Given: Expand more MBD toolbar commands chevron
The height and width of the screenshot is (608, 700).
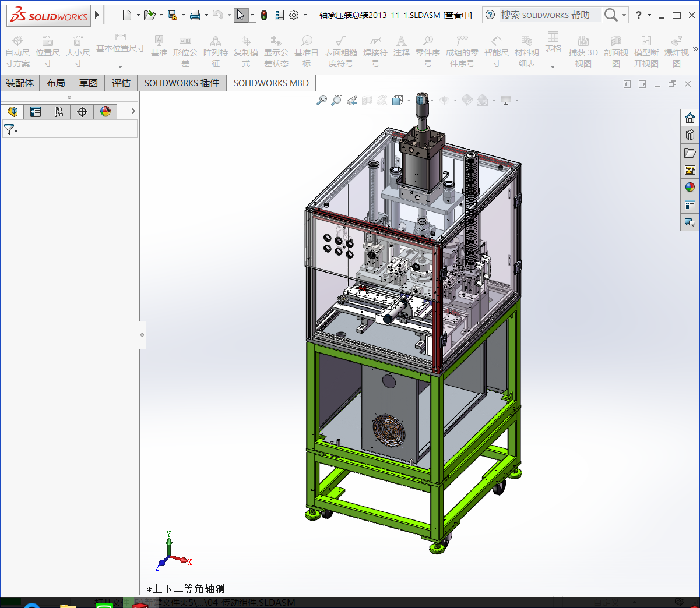Looking at the screenshot, I should pos(695,50).
